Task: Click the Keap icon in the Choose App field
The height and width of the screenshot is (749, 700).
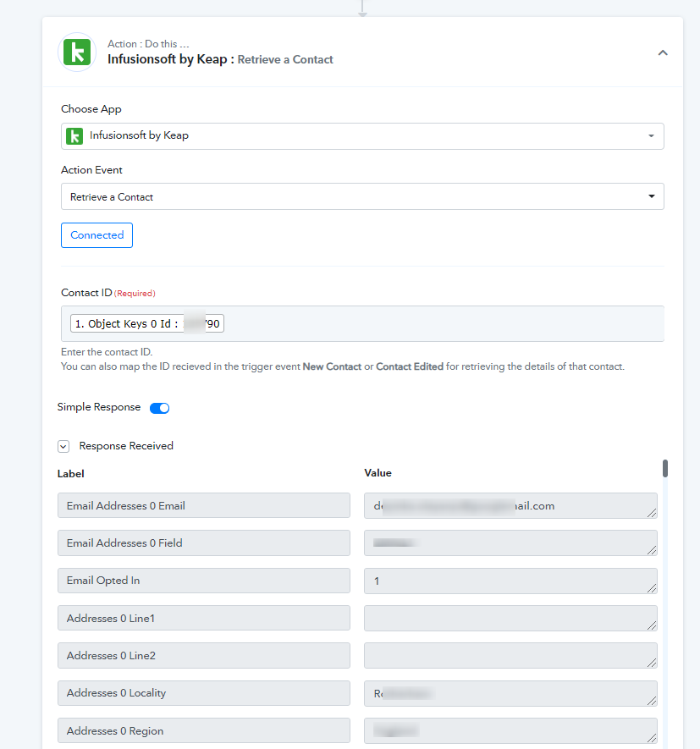Action: click(74, 135)
